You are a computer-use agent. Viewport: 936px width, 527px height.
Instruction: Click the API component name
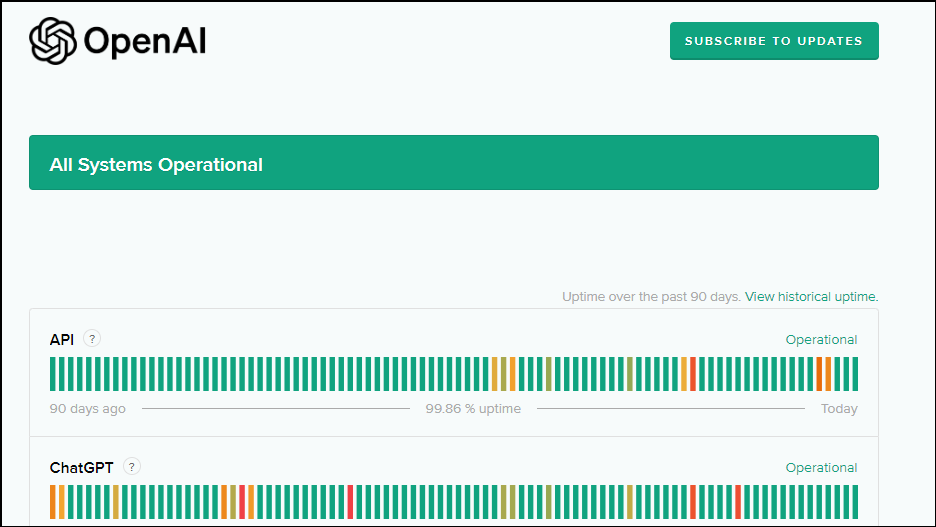(x=61, y=340)
